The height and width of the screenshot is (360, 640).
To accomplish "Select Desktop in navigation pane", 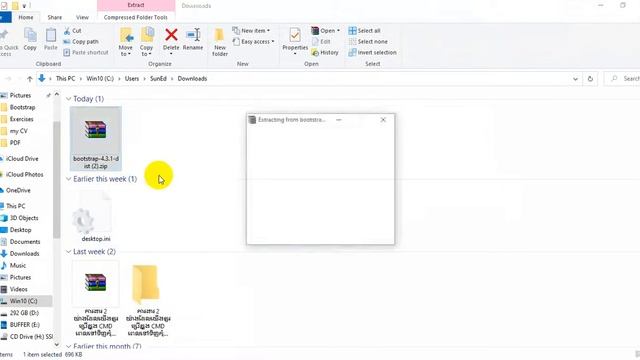I will coord(16,230).
